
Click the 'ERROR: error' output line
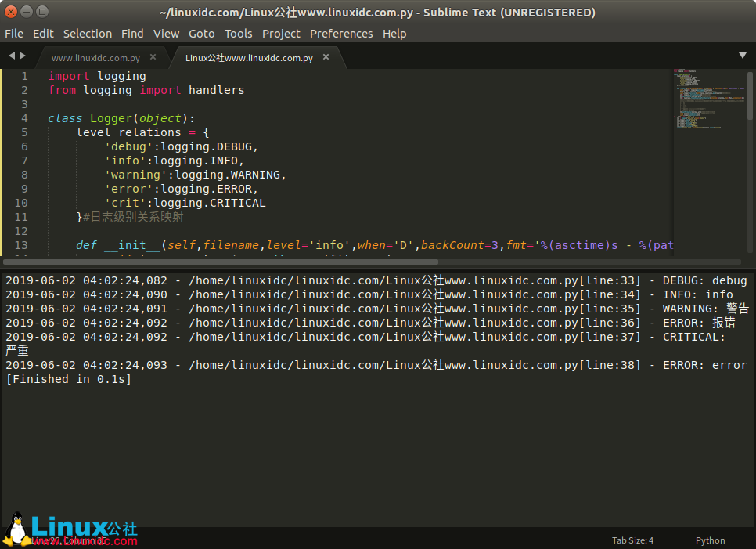point(376,365)
